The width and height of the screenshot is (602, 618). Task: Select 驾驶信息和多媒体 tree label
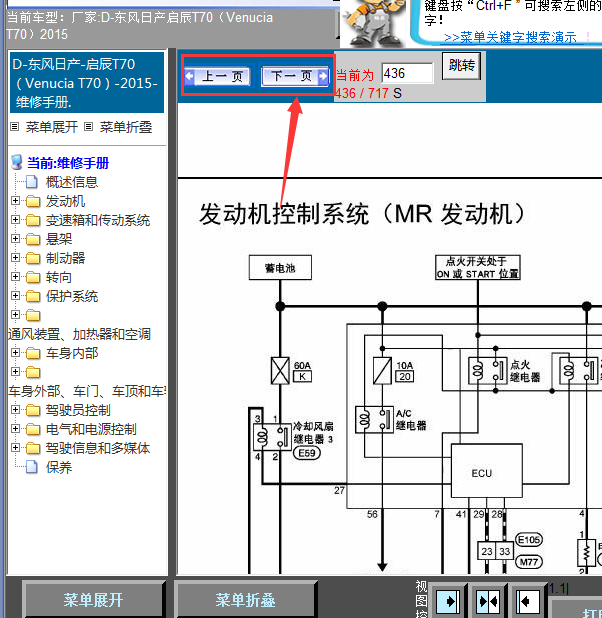click(98, 448)
